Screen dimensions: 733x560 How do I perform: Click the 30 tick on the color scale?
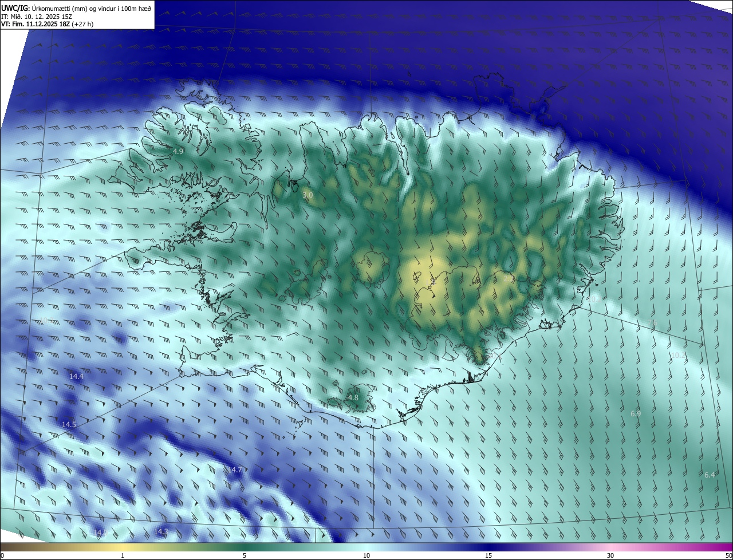tap(610, 555)
